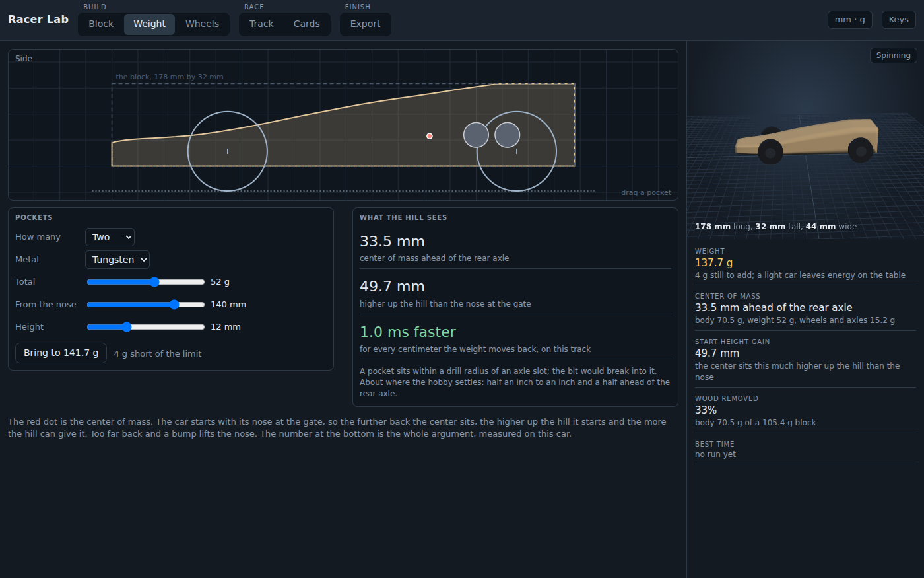Open the Metal dropdown showing Tungsten
924x578 pixels.
point(117,260)
